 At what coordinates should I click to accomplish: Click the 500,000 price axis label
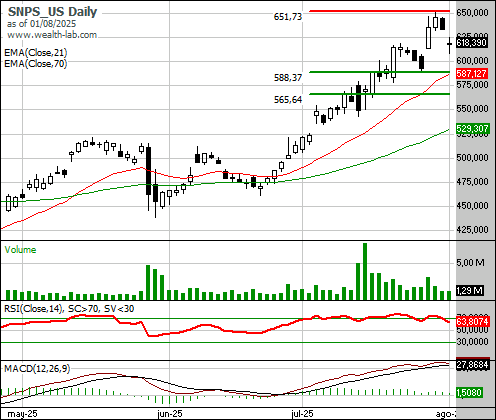coord(472,157)
